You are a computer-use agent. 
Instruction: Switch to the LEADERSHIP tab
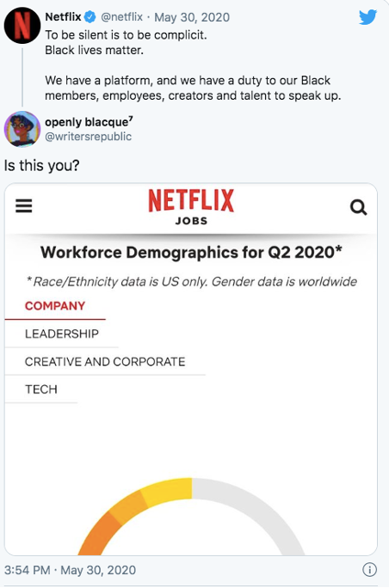pos(62,334)
